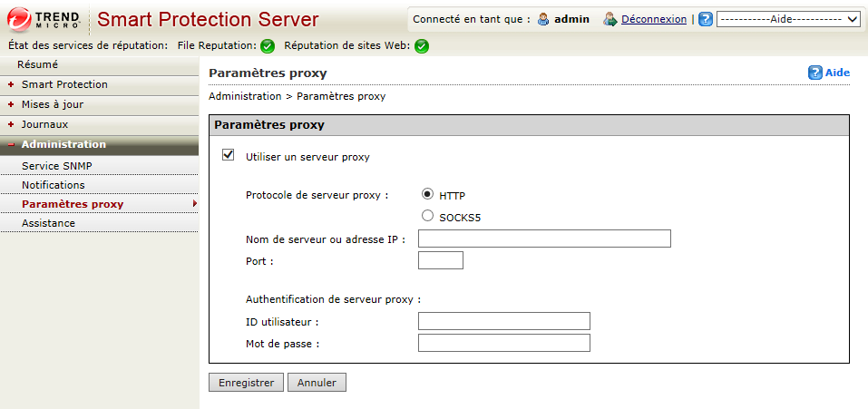
Task: Click the Déconnexion link
Action: click(x=653, y=19)
